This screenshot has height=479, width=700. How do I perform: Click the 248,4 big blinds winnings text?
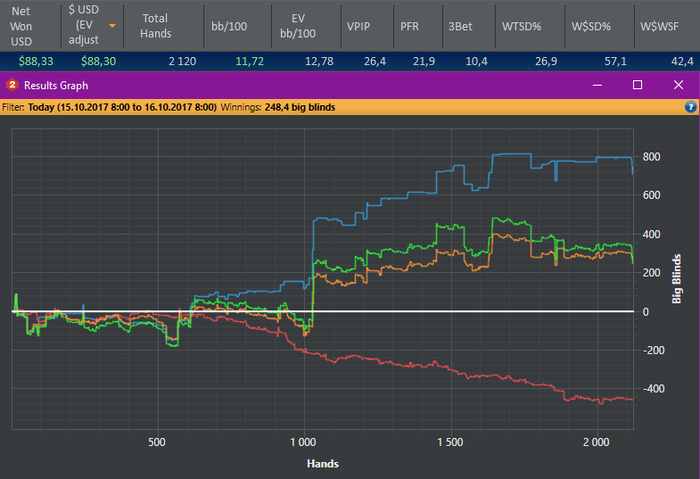[x=300, y=107]
